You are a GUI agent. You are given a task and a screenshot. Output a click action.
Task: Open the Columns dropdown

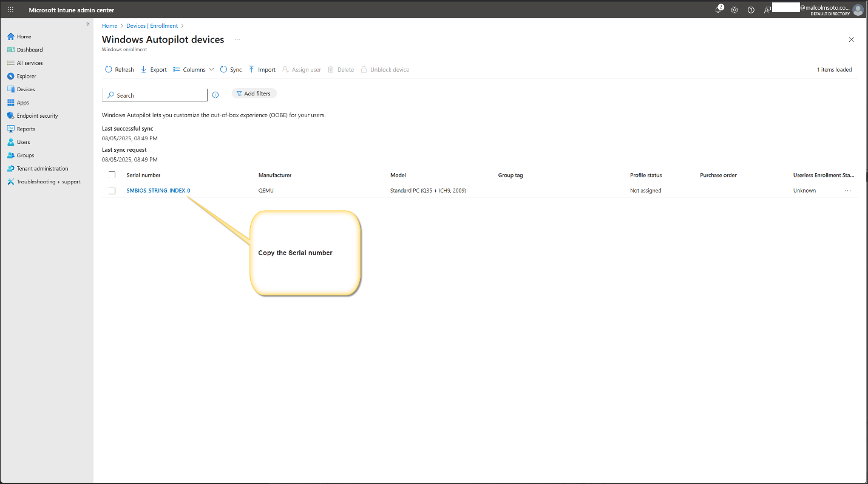click(x=194, y=70)
